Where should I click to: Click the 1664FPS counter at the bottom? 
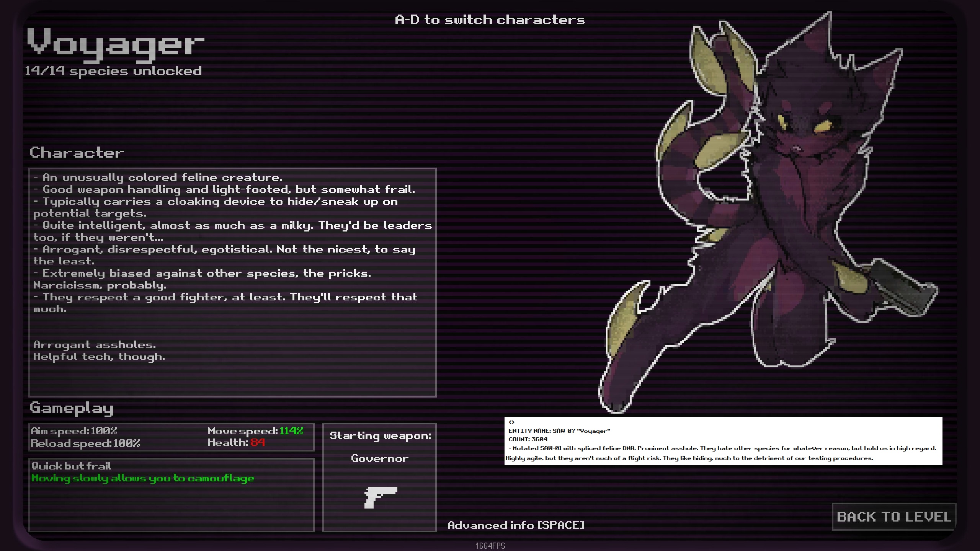pyautogui.click(x=490, y=546)
